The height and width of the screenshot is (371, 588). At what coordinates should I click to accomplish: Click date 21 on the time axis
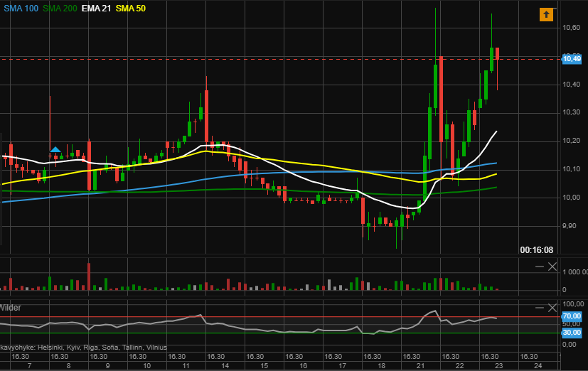[421, 365]
